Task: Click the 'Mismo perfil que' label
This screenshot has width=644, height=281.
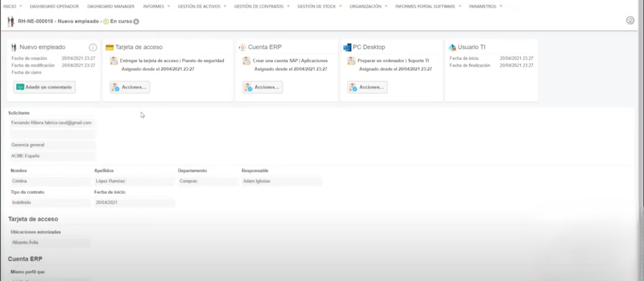Action: click(28, 272)
